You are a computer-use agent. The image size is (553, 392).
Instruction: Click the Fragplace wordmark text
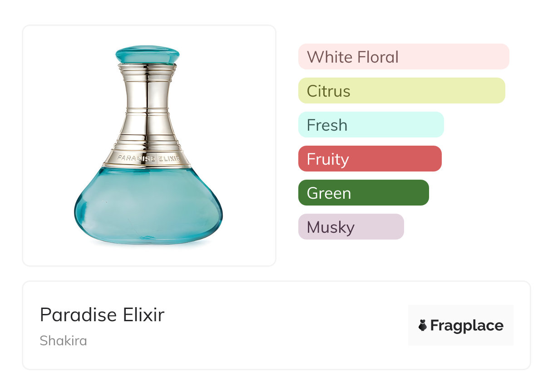(x=467, y=326)
